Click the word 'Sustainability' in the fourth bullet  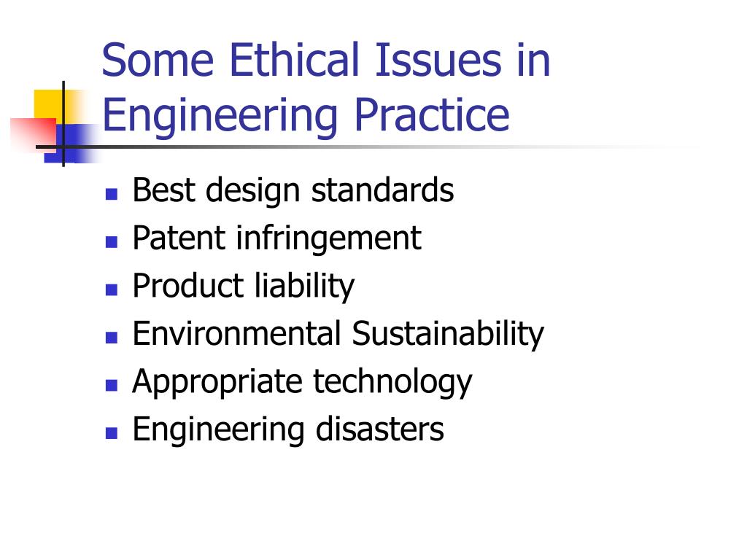click(x=448, y=334)
